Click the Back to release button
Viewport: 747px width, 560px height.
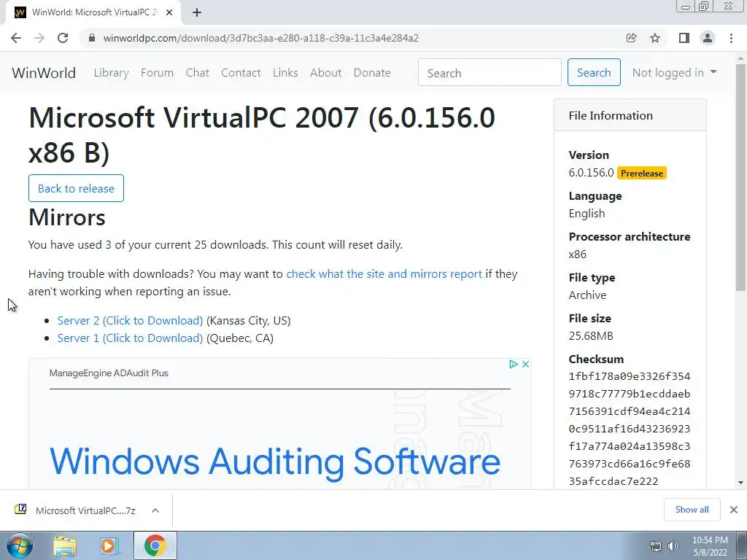(76, 188)
